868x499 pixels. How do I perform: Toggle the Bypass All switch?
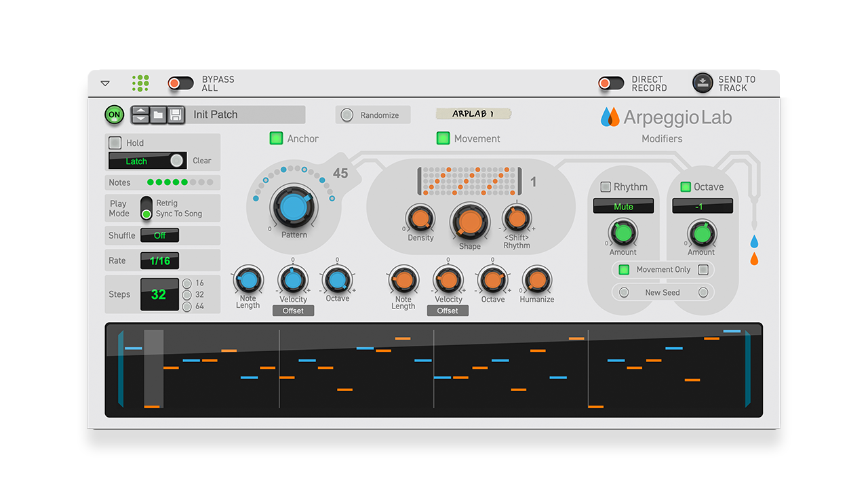click(x=180, y=83)
